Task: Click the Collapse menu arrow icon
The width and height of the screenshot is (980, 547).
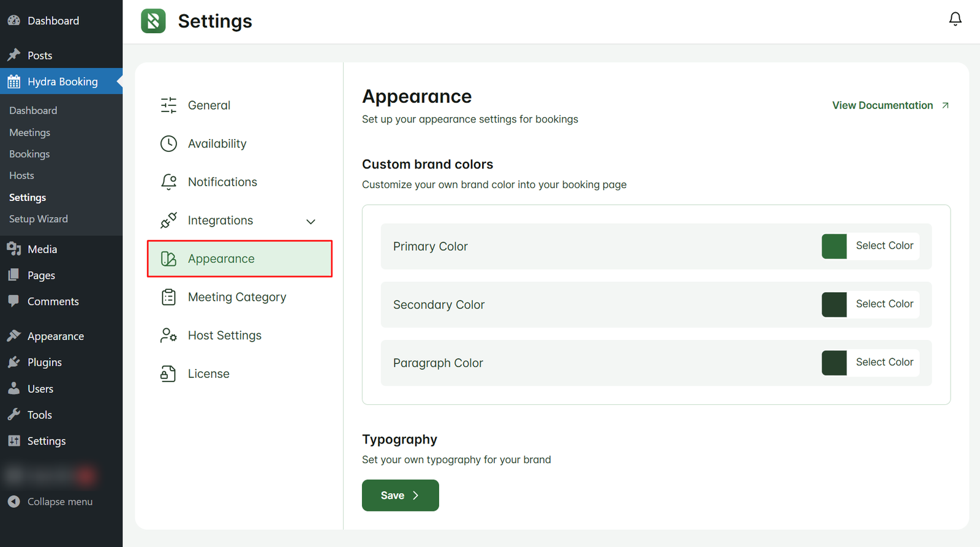Action: pyautogui.click(x=13, y=501)
